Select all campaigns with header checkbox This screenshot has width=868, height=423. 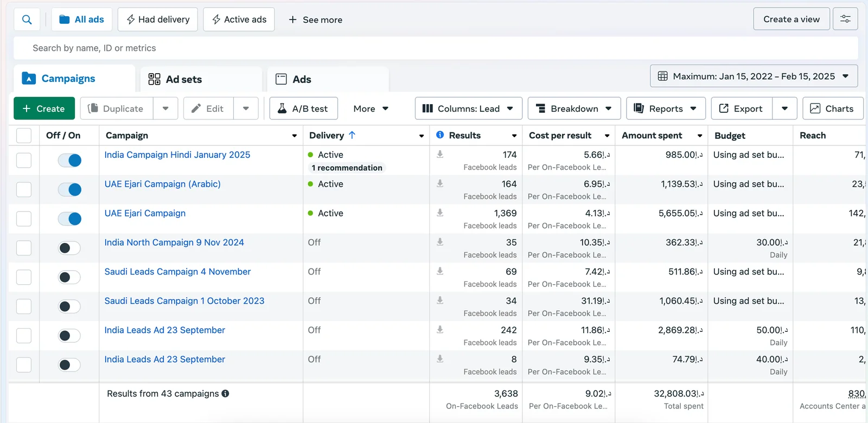click(x=24, y=136)
